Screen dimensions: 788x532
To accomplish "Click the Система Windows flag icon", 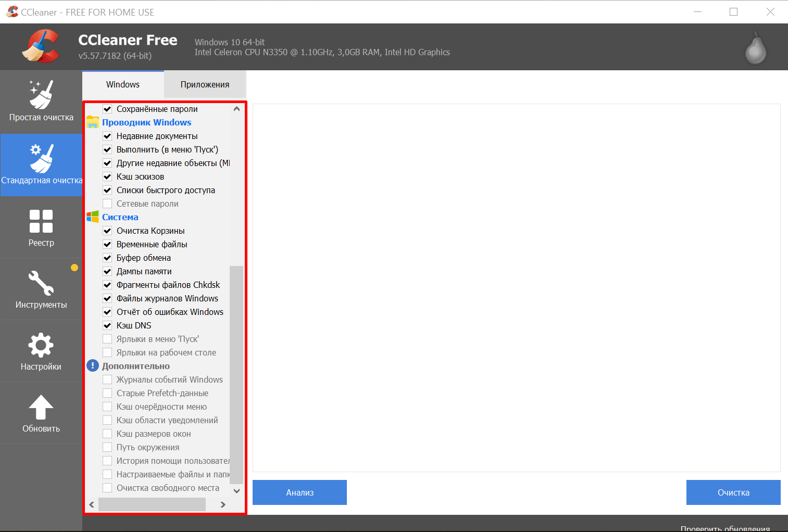I will [93, 217].
